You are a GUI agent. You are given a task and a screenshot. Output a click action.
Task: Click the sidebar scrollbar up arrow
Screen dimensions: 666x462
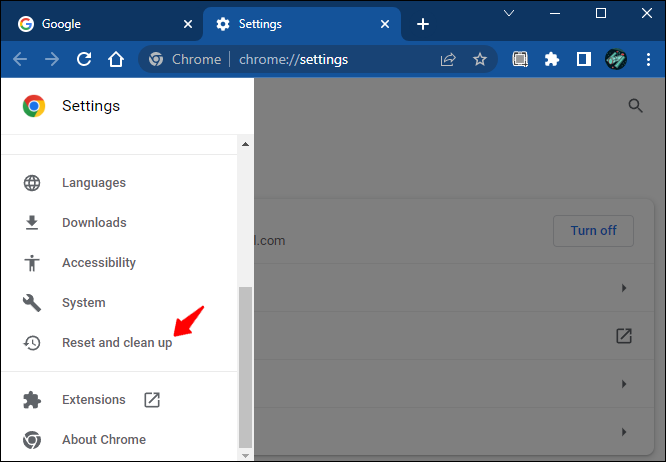click(x=245, y=144)
